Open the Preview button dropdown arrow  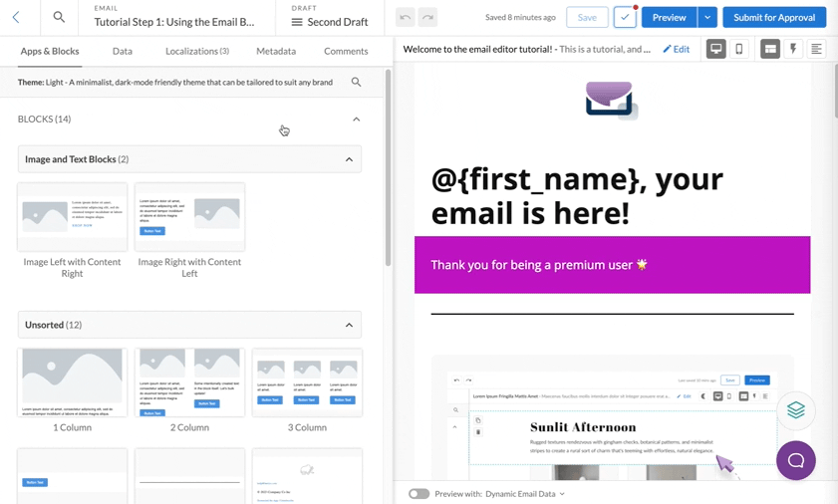click(x=707, y=18)
